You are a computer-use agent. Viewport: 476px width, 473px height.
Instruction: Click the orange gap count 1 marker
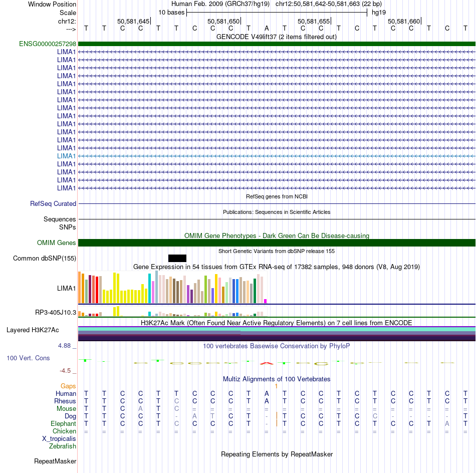click(x=276, y=386)
